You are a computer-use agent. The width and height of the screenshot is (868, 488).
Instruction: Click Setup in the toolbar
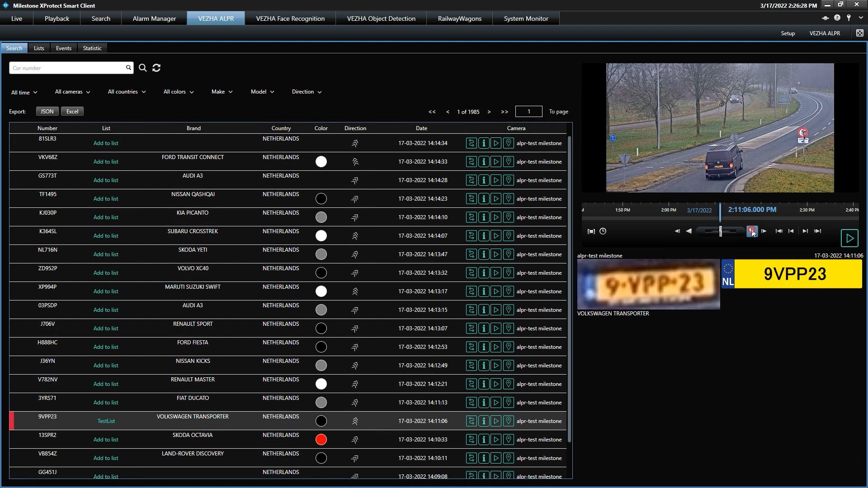coord(788,33)
